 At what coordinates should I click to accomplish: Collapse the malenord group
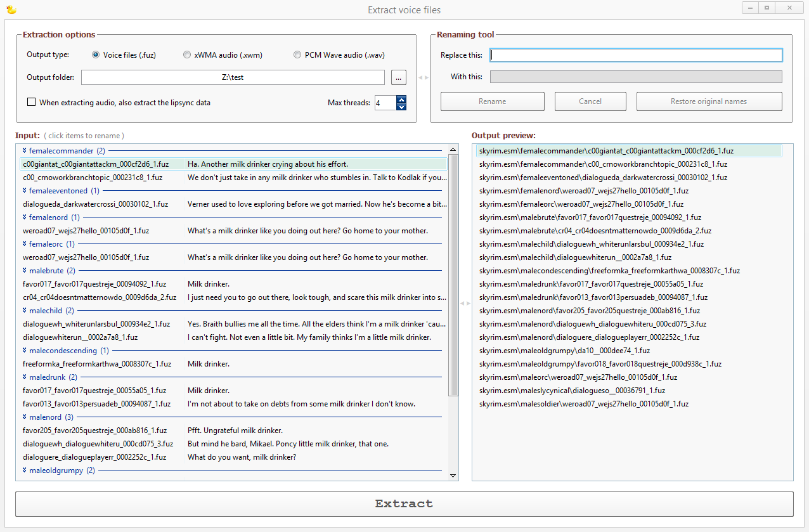coord(24,417)
